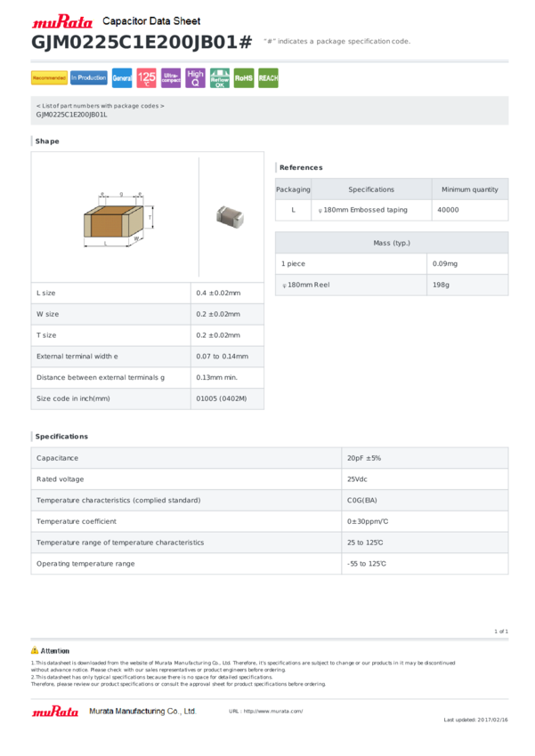The height and width of the screenshot is (756, 535).
Task: Click the GJM0225C1E200JB01# title
Action: [142, 43]
